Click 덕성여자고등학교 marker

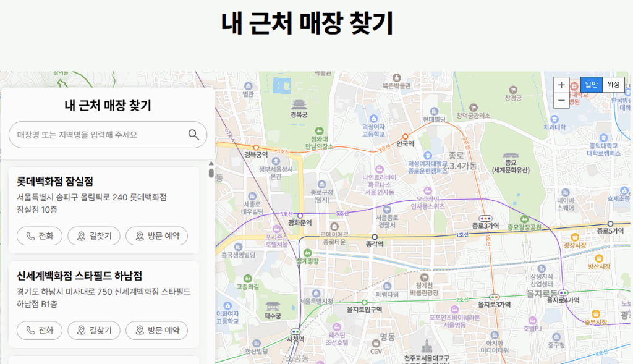coord(373,119)
